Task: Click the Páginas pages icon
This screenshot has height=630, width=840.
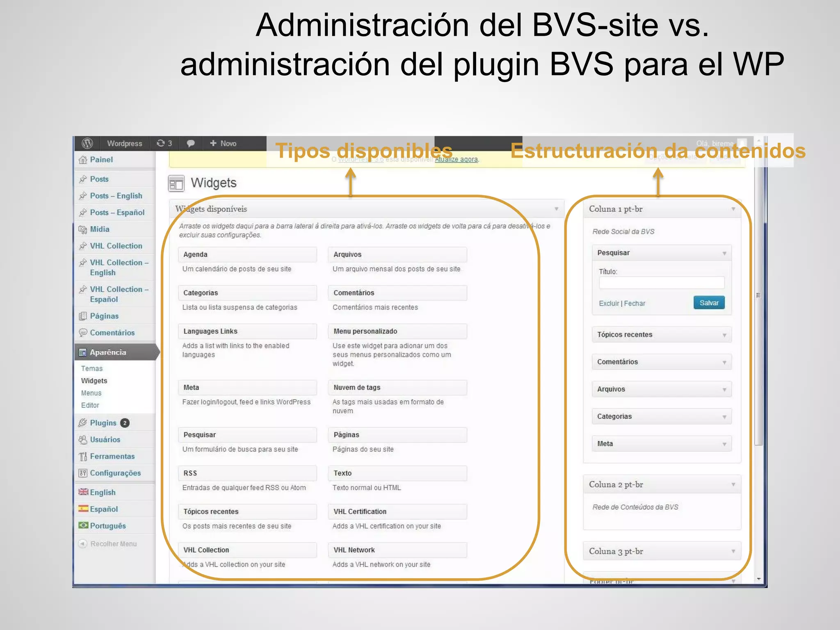Action: [x=83, y=316]
